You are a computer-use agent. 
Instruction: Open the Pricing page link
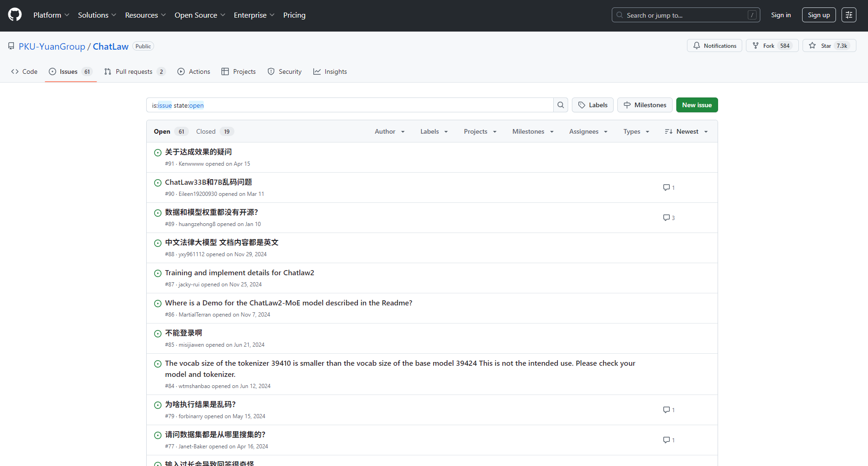tap(294, 15)
